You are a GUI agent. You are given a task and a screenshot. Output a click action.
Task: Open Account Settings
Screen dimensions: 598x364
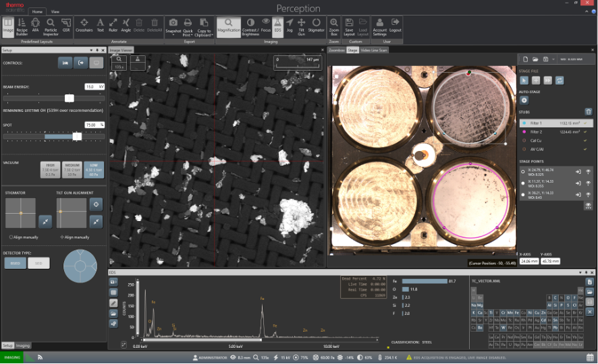coord(379,27)
